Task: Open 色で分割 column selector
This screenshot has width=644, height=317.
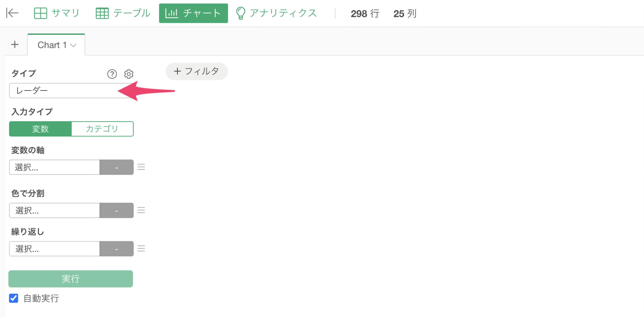Action: click(55, 210)
